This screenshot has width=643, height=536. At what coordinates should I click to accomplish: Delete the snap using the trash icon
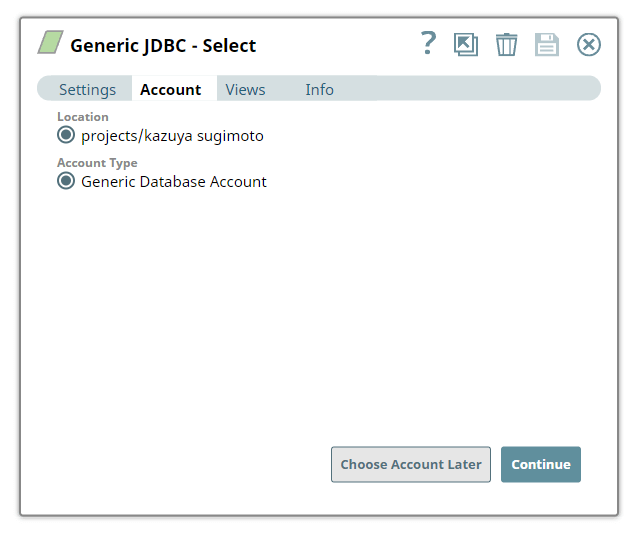[507, 45]
